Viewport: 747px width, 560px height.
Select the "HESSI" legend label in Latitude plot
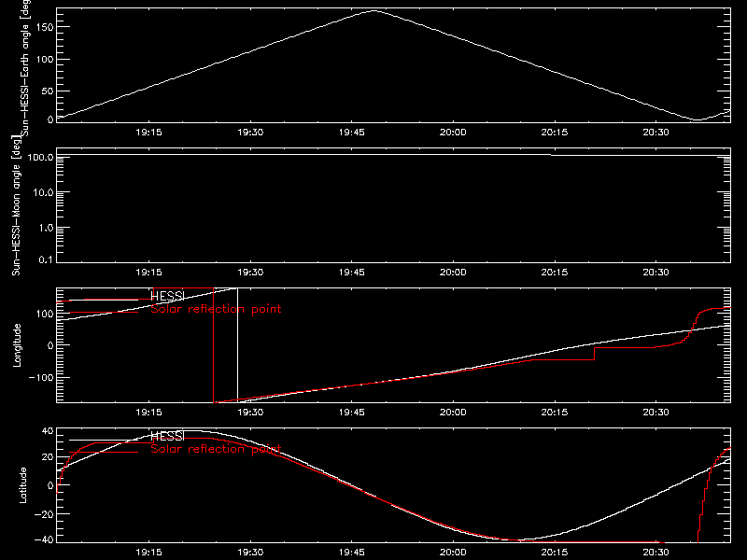(167, 436)
